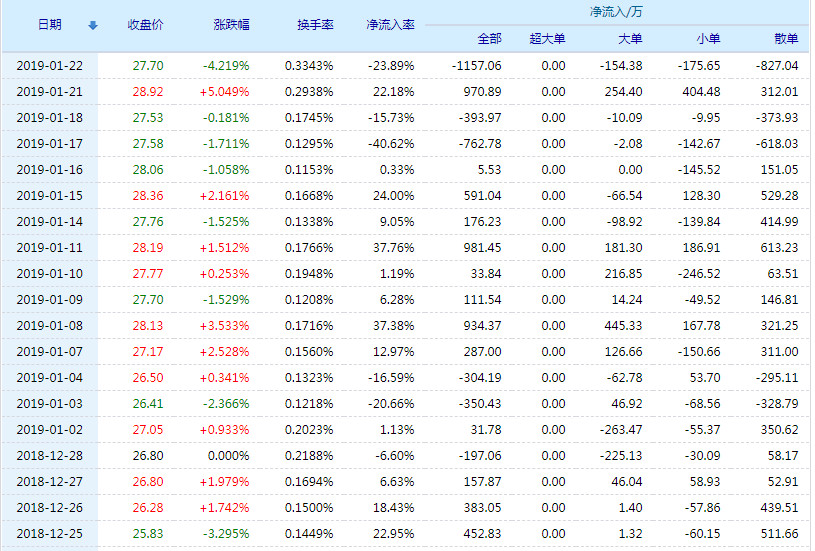Viewport: 815px width, 551px height.
Task: Select the 2019-01-22 date row
Action: pyautogui.click(x=49, y=66)
